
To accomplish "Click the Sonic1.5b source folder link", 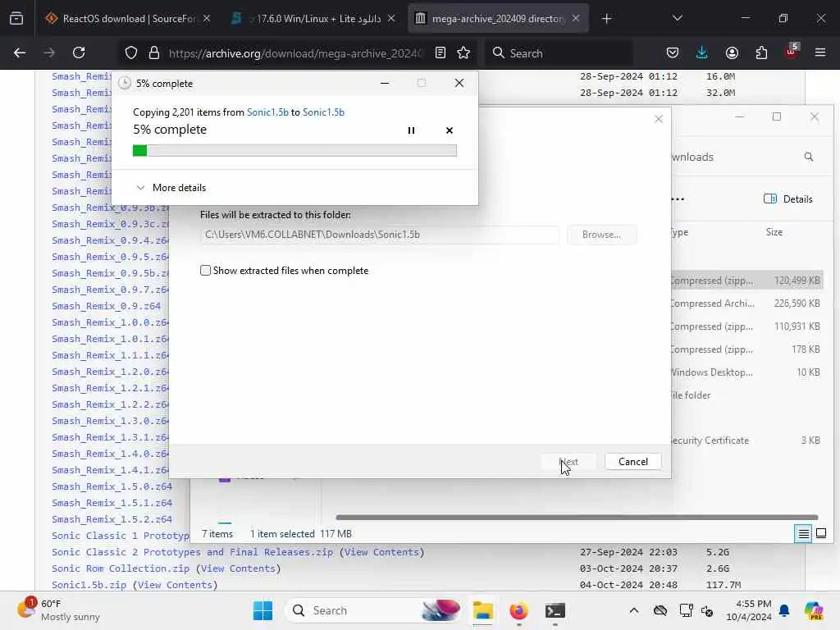I will pos(267,112).
